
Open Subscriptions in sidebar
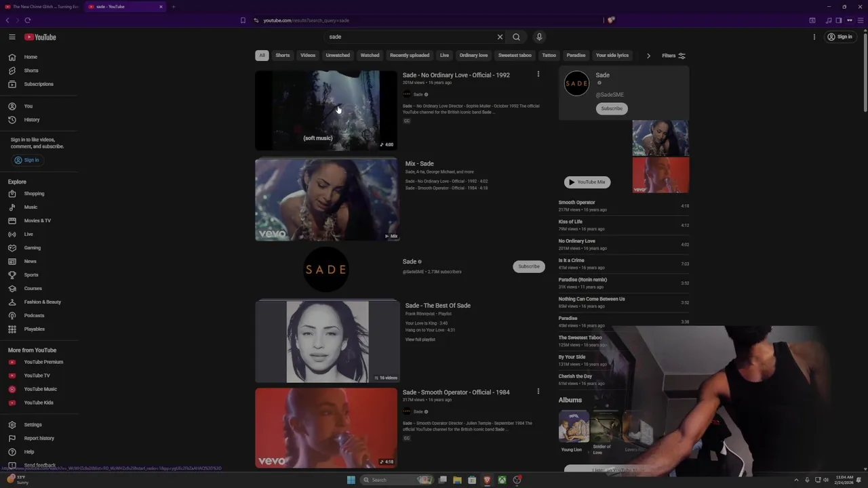(39, 84)
